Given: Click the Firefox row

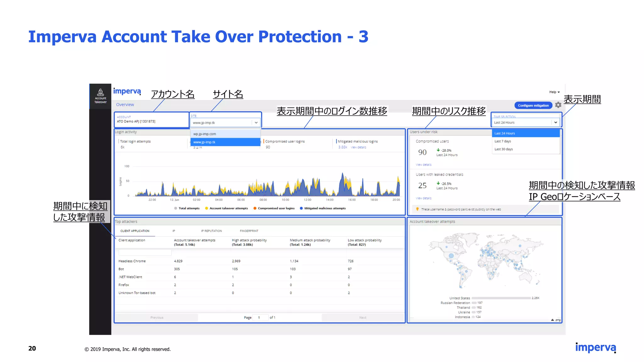Looking at the screenshot, I should point(259,285).
